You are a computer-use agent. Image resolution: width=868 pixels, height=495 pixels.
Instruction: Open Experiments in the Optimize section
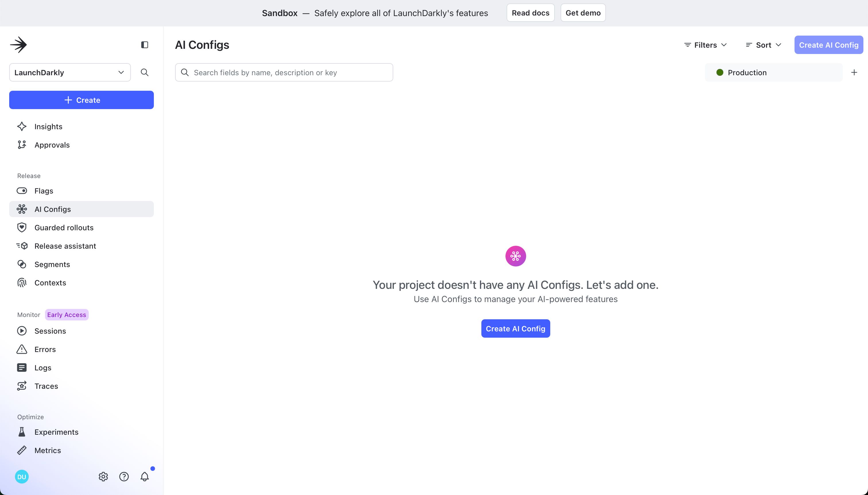[82, 432]
